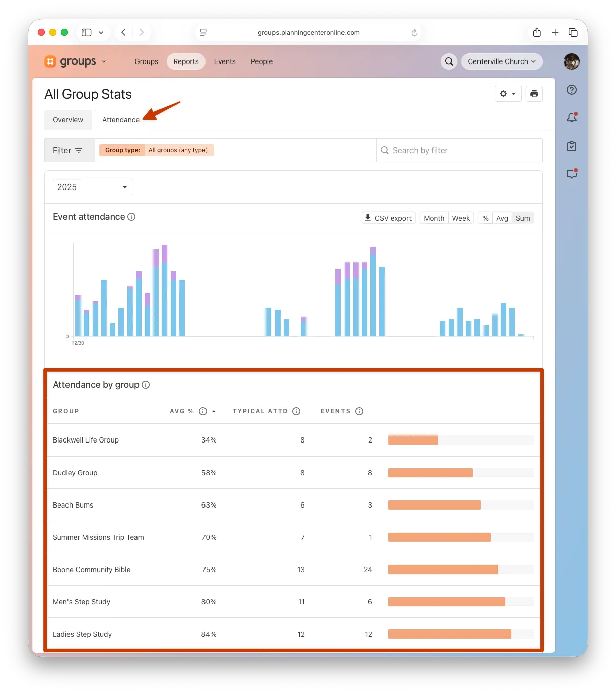The image size is (616, 694).
Task: Open the gear settings dropdown
Action: (507, 94)
